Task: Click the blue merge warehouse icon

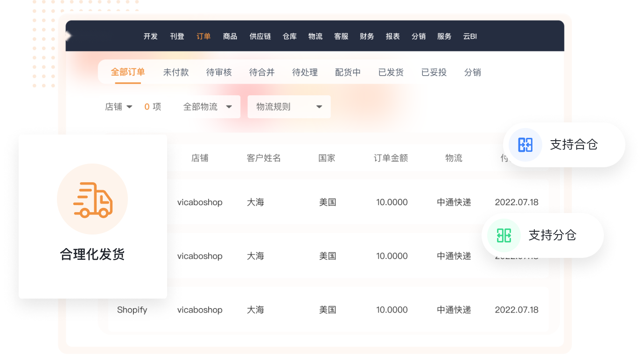Action: pos(525,145)
